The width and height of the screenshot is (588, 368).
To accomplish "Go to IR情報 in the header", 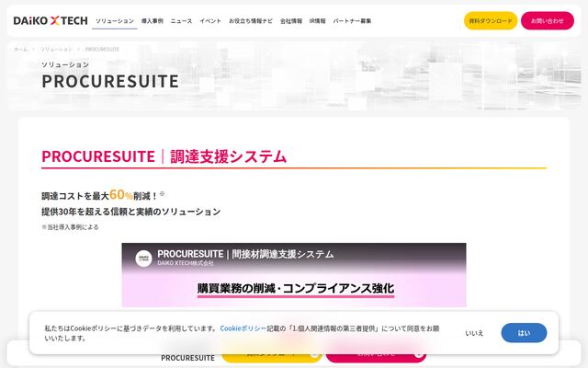I will tap(317, 21).
